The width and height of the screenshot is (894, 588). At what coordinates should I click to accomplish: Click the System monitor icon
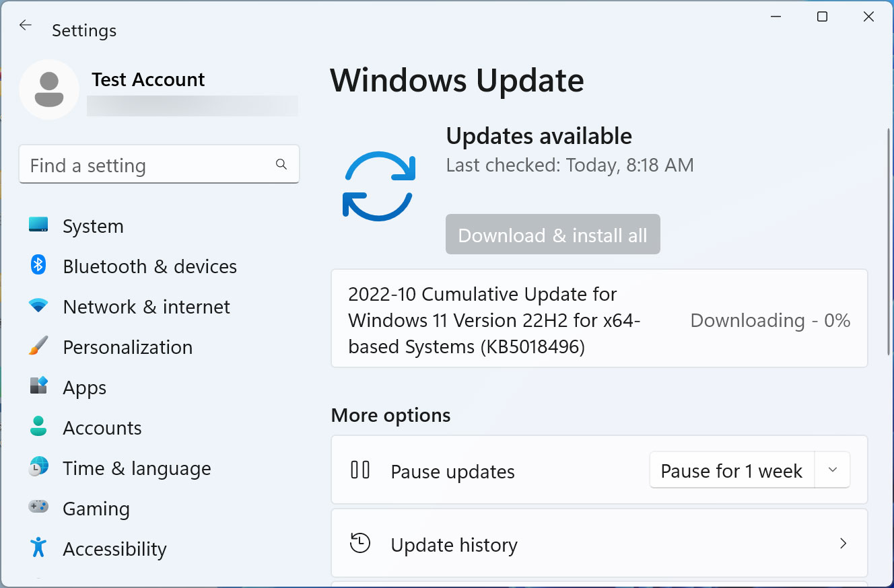pyautogui.click(x=38, y=225)
